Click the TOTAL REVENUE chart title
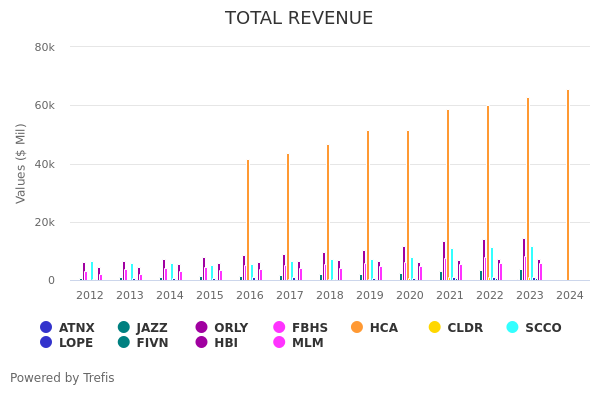Screen dimensions: 600x400 (x=299, y=18)
